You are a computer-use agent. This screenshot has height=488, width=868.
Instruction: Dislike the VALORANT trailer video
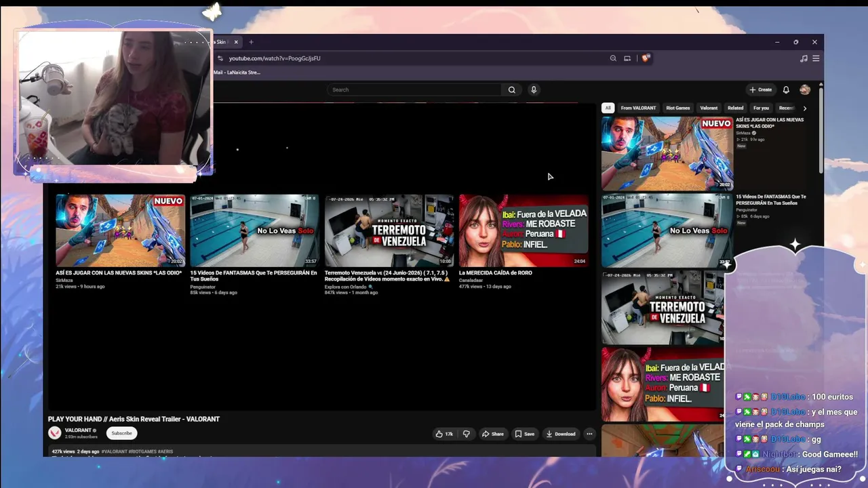(x=466, y=434)
